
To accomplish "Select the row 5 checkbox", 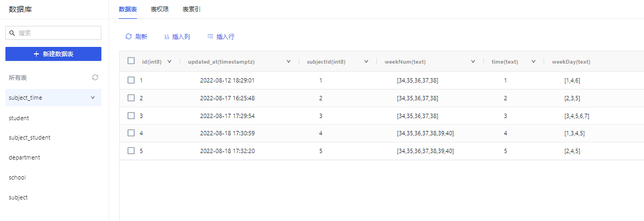I will (131, 151).
